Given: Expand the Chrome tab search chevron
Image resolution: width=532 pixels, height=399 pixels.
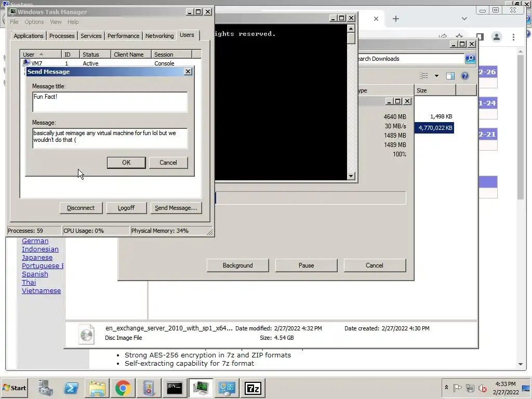Looking at the screenshot, I should [464, 19].
